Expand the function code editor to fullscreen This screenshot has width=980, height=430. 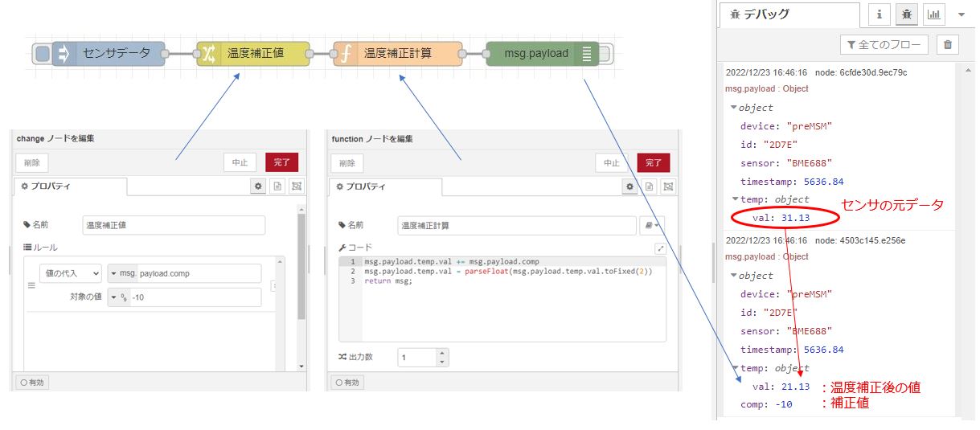(660, 248)
